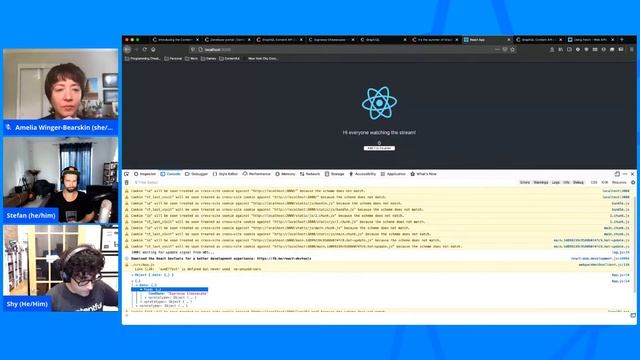Toggle the Info console filter

(566, 182)
